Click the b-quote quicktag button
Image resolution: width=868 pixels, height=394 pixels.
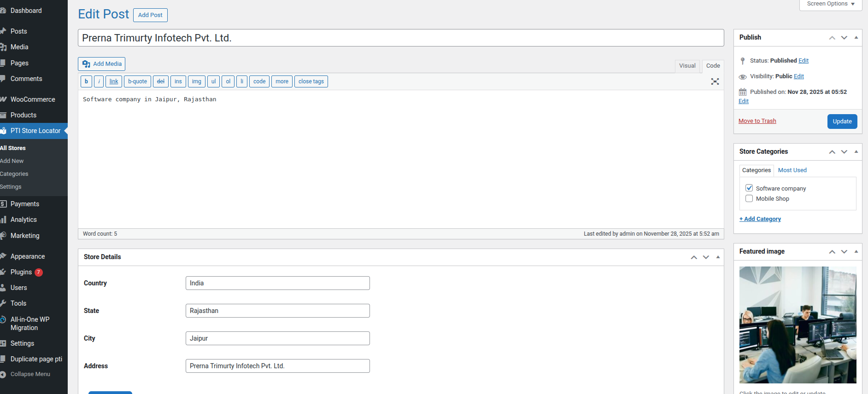(x=137, y=81)
